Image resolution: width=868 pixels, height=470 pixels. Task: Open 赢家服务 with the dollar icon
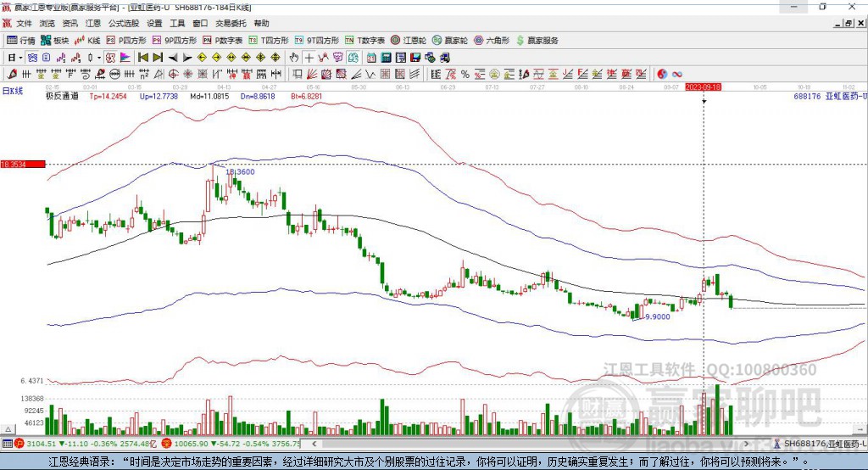537,41
